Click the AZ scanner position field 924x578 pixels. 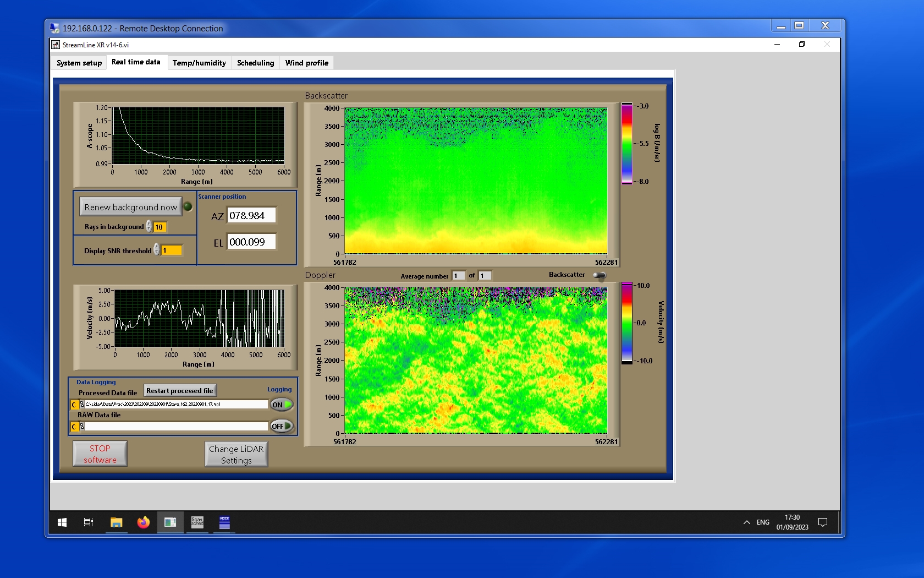251,216
